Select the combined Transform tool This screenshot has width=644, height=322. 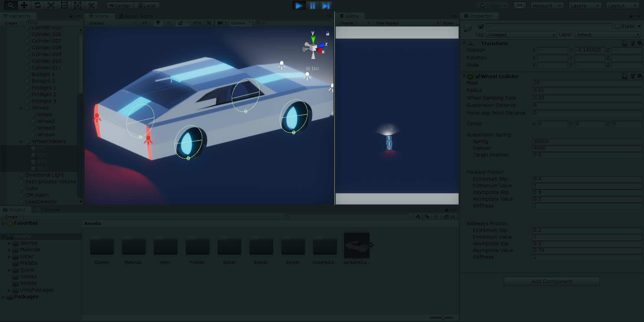[x=78, y=5]
